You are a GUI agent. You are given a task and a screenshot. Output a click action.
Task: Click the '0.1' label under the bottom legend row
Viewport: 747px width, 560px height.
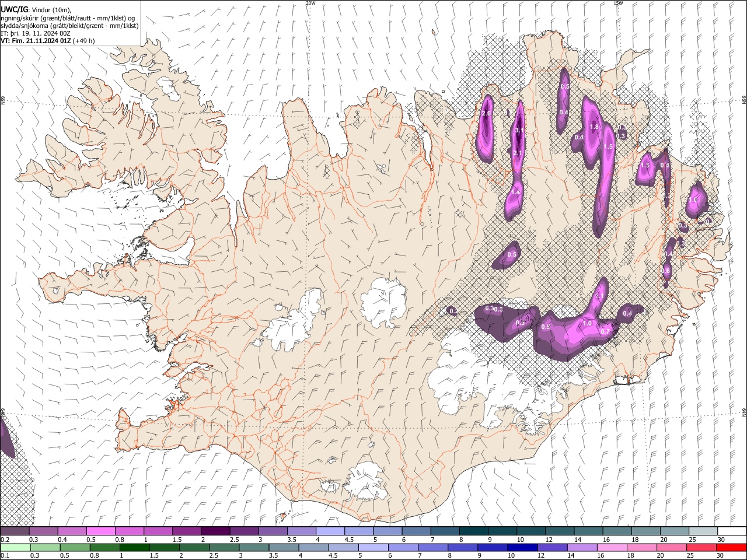coord(5,556)
